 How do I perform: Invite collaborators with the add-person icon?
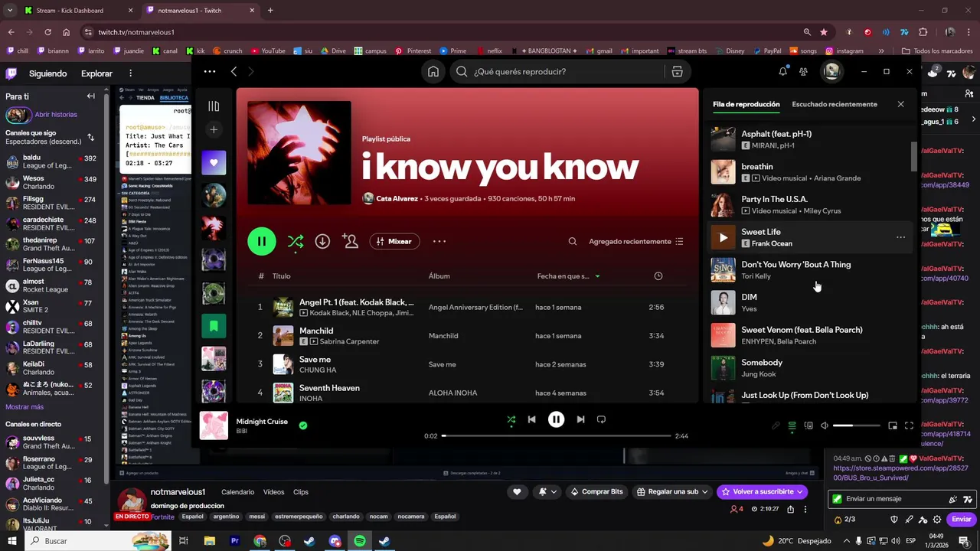coord(351,241)
